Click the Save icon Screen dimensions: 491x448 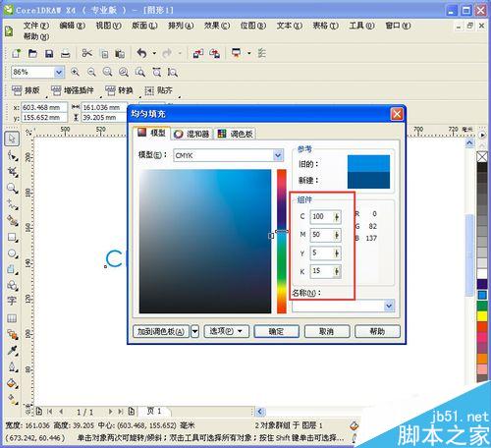[49, 53]
